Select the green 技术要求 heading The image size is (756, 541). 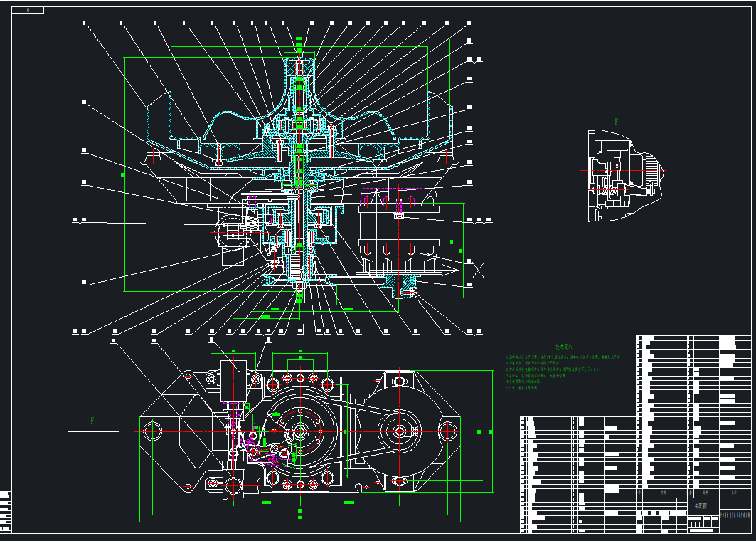click(x=564, y=347)
